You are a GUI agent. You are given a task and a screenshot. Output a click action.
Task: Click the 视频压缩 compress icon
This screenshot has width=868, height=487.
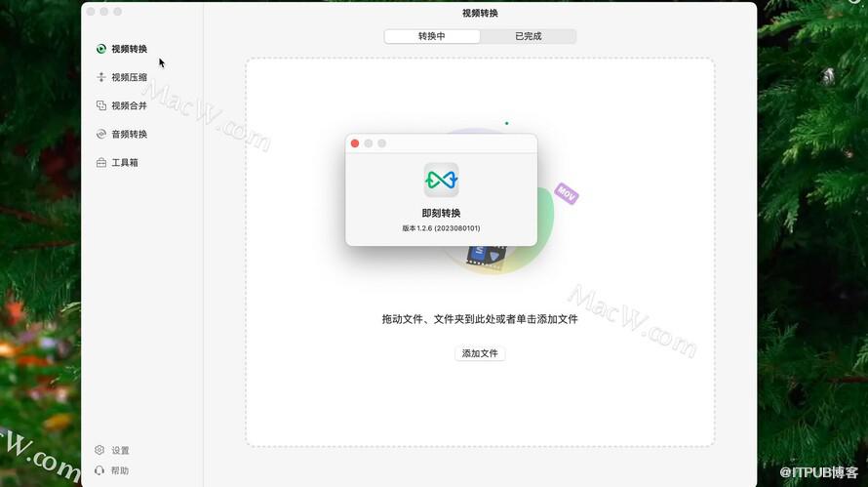click(101, 77)
